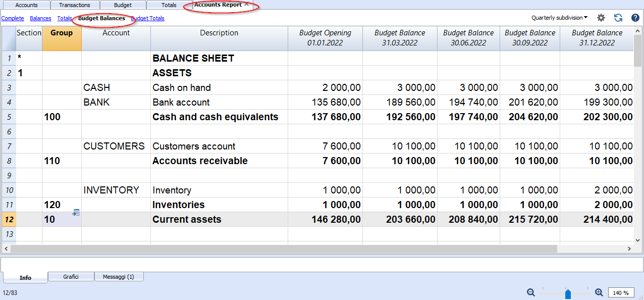Open the settings gear icon
This screenshot has width=644, height=300.
[601, 18]
